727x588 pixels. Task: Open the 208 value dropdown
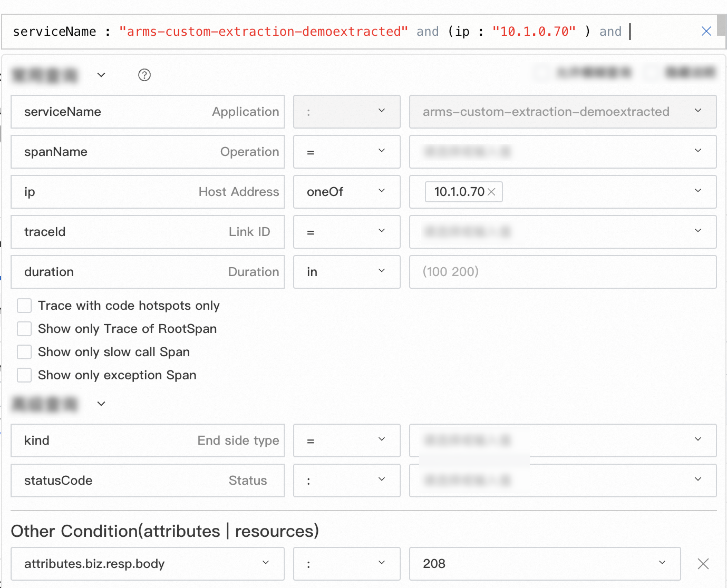pos(545,563)
